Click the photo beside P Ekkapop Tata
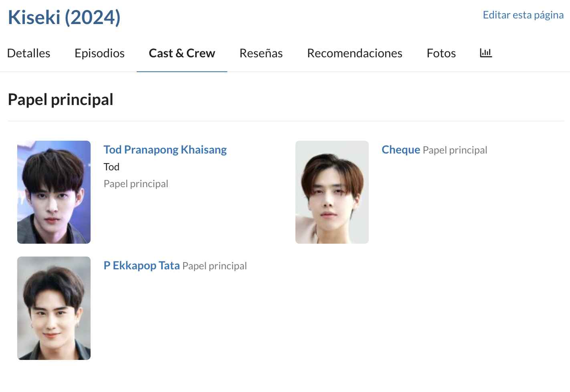 coord(54,308)
